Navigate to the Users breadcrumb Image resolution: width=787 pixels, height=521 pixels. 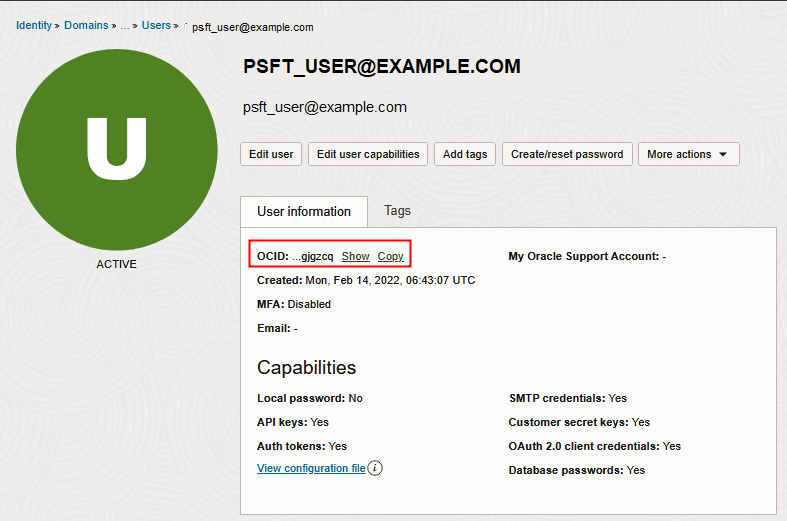tap(156, 25)
